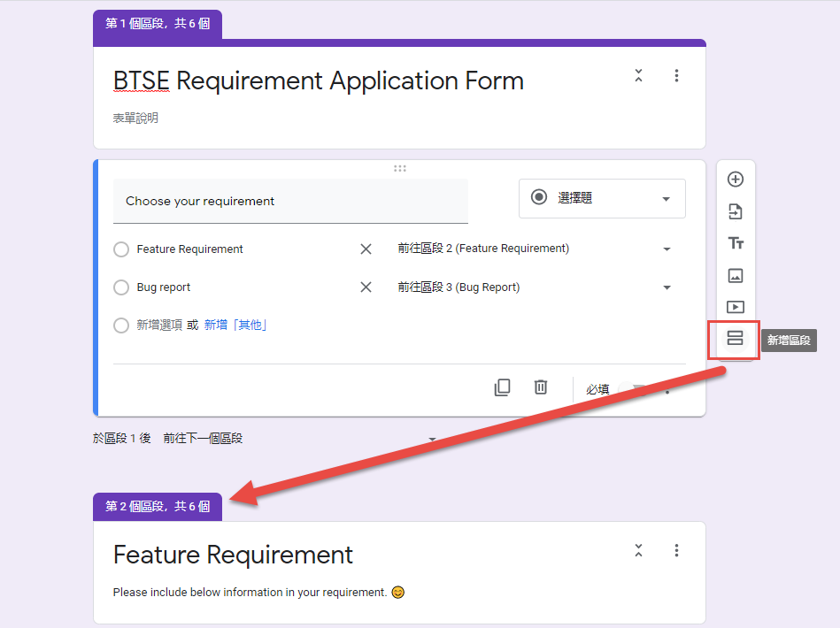Screen dimensions: 840x628
Task: Collapse the Feature Requirement section
Action: tap(638, 550)
